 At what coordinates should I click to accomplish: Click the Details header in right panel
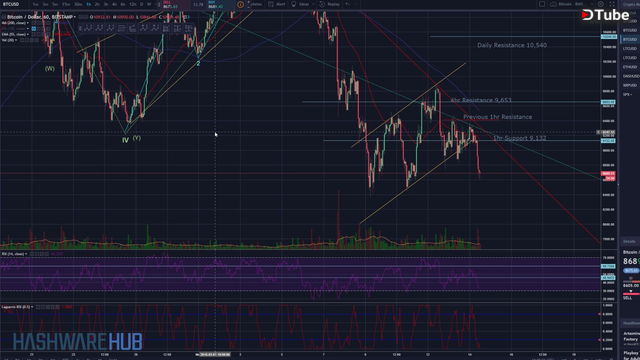629,241
